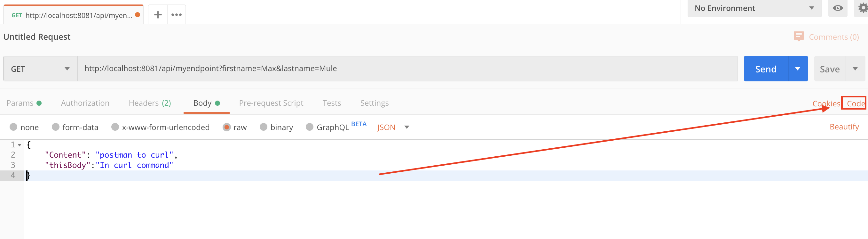
Task: Open the GET method dropdown
Action: [40, 69]
